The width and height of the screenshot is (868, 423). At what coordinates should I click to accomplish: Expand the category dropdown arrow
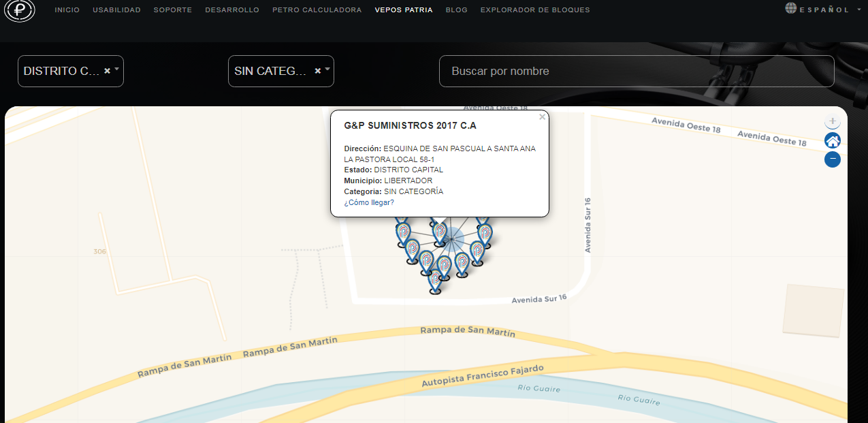tap(327, 69)
